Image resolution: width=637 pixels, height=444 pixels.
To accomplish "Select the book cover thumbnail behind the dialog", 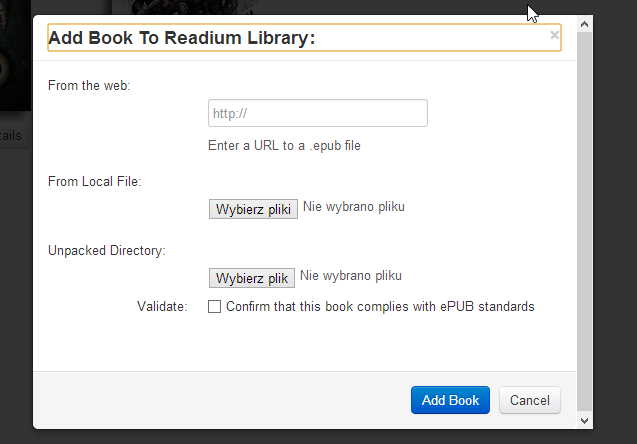I will pos(15,55).
